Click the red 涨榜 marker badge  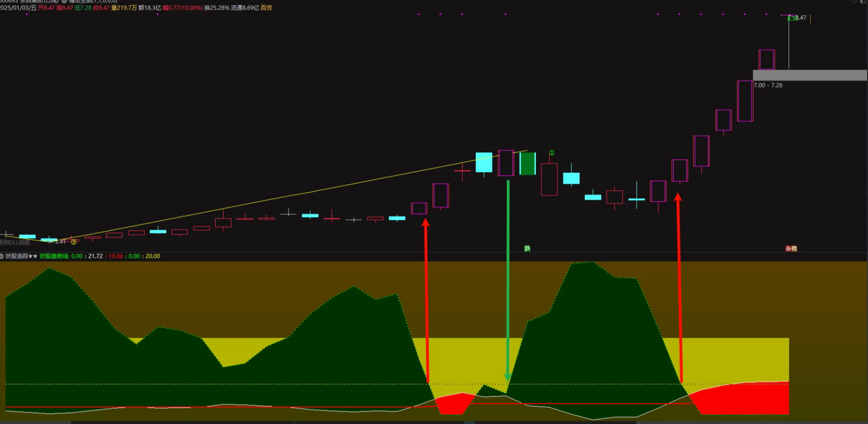click(791, 248)
